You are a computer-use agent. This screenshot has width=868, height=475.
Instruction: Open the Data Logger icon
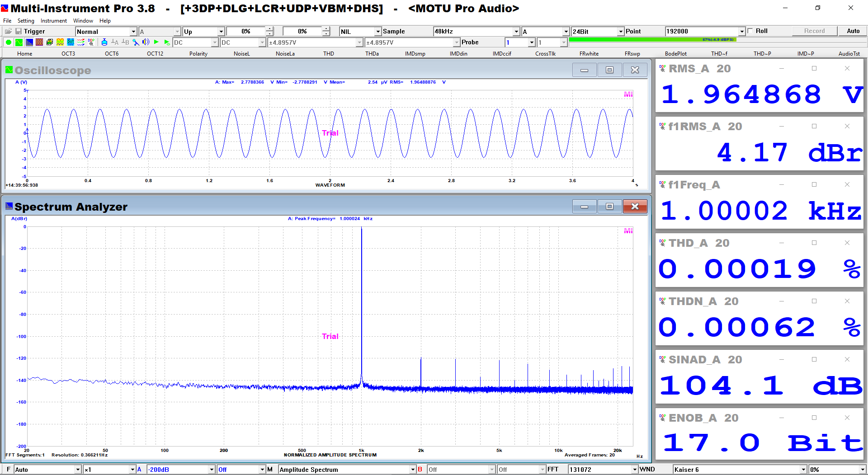point(81,42)
